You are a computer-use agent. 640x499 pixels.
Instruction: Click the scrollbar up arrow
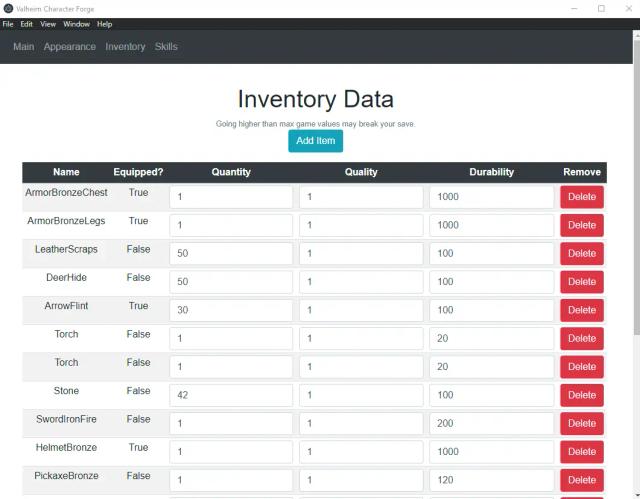(636, 35)
